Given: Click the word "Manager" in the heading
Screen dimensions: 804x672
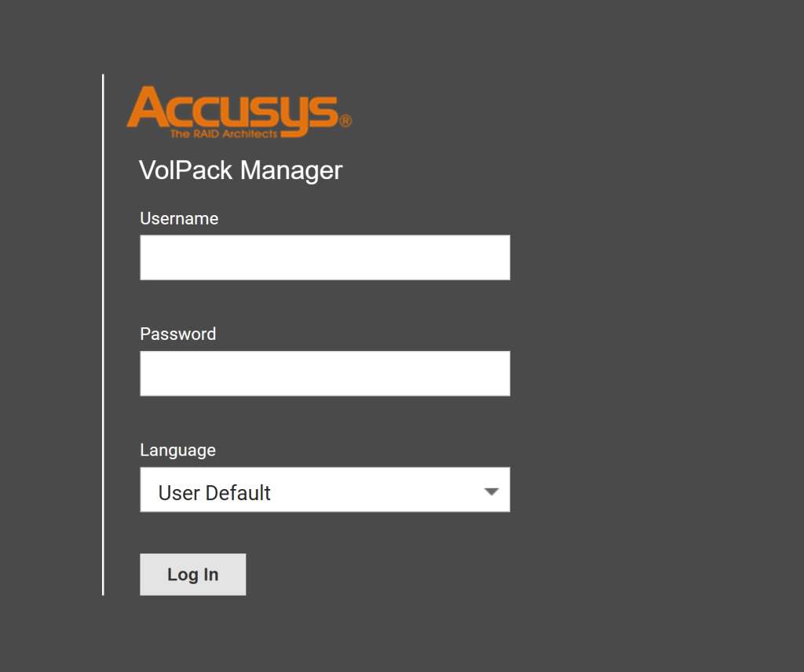Looking at the screenshot, I should pyautogui.click(x=291, y=171).
